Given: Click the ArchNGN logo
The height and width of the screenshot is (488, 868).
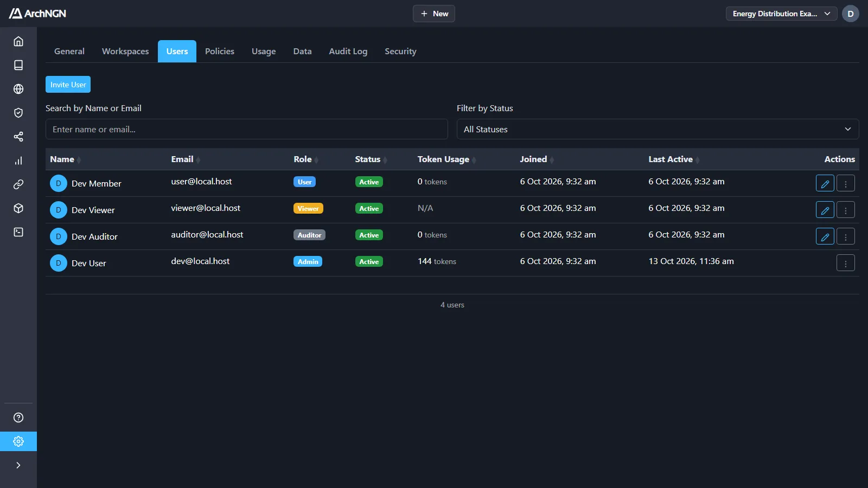Looking at the screenshot, I should click(x=37, y=14).
